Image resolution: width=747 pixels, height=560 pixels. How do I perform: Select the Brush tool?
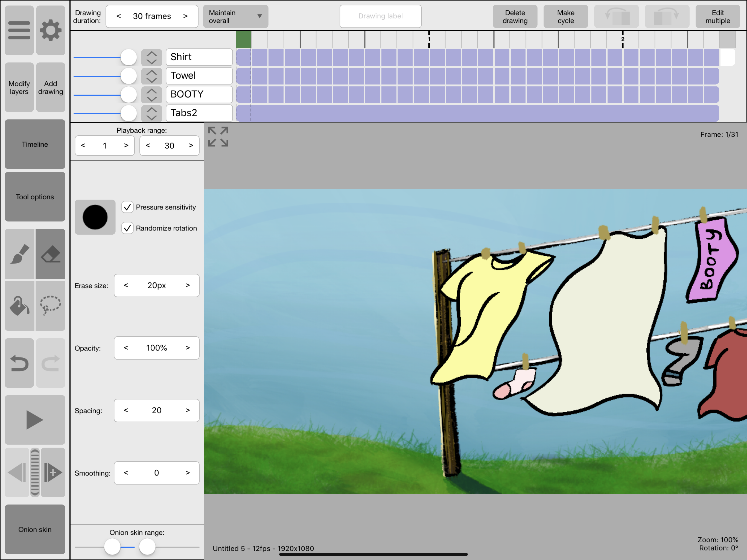[x=20, y=254]
